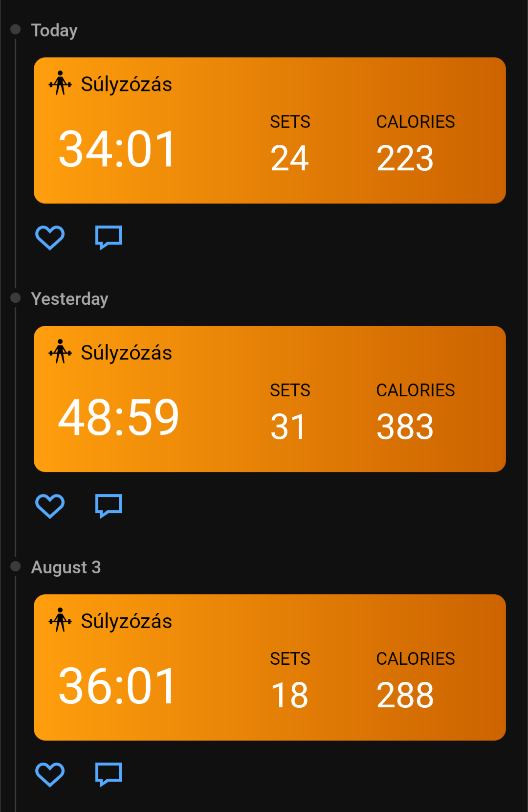Tap weightlifting icon on yesterday's card
Screen dimensions: 528x812
(x=60, y=352)
